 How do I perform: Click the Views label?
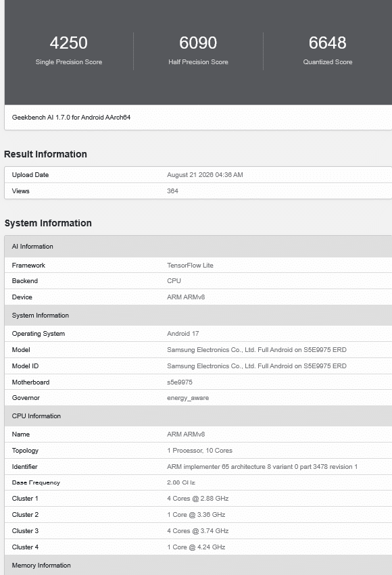coord(20,191)
